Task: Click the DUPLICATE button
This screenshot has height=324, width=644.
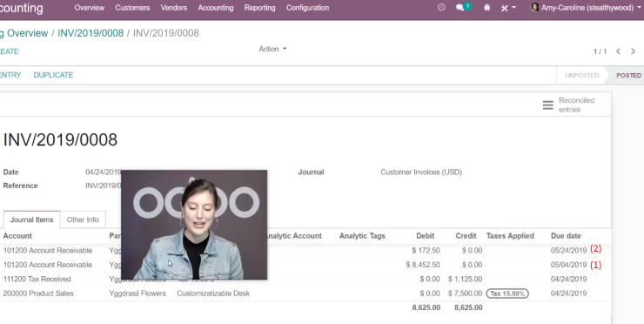Action: pos(53,75)
